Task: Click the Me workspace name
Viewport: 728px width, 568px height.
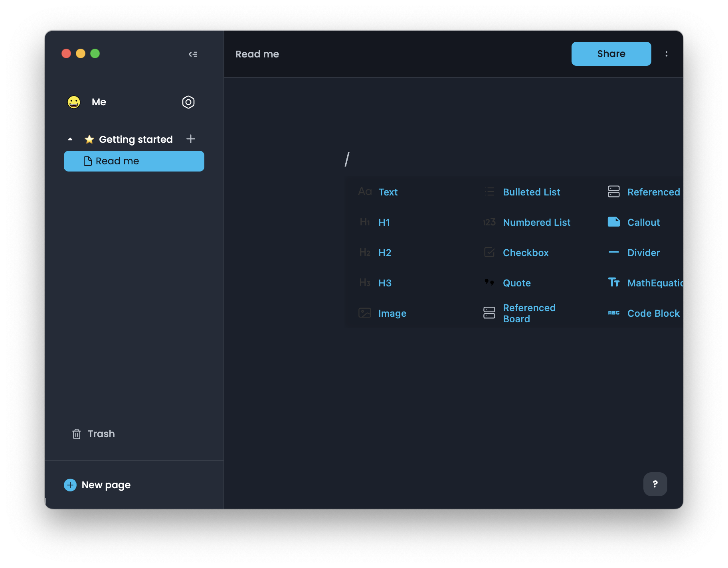Action: click(99, 102)
